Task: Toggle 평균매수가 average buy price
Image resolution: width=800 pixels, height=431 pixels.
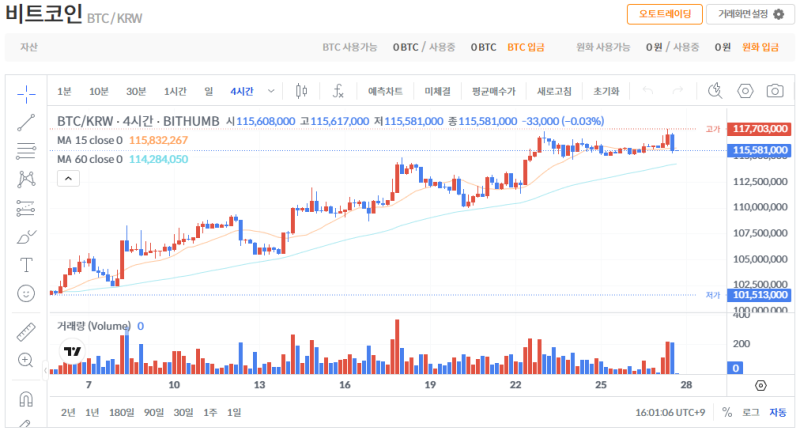Action: coord(493,91)
